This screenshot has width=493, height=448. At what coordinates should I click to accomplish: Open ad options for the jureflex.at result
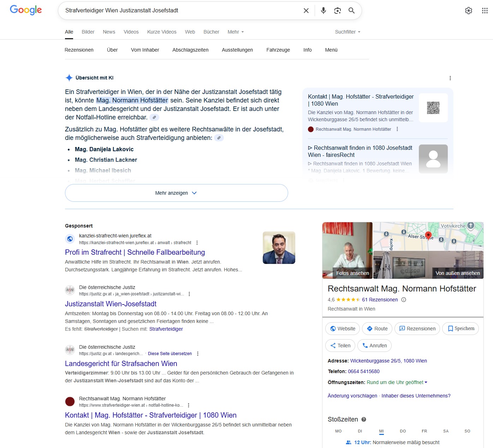pyautogui.click(x=197, y=243)
